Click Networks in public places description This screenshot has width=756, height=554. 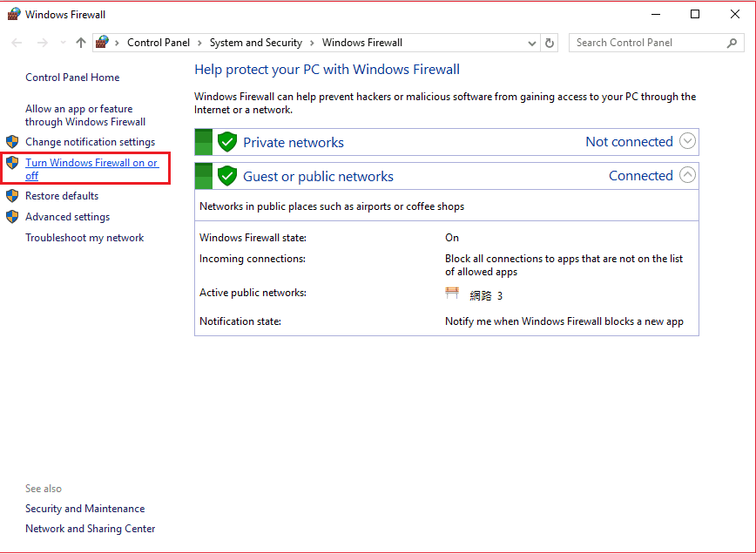click(332, 206)
